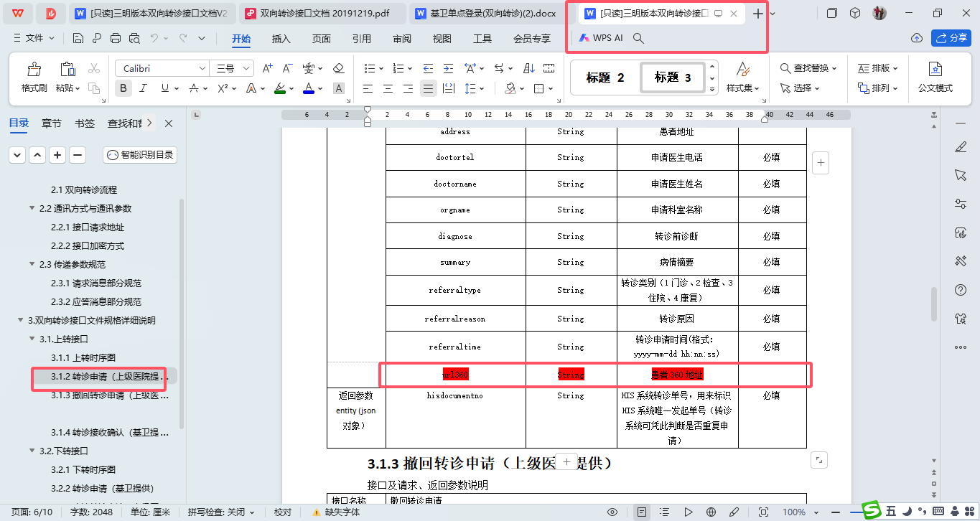Click the Save icon in quick access toolbar

78,38
